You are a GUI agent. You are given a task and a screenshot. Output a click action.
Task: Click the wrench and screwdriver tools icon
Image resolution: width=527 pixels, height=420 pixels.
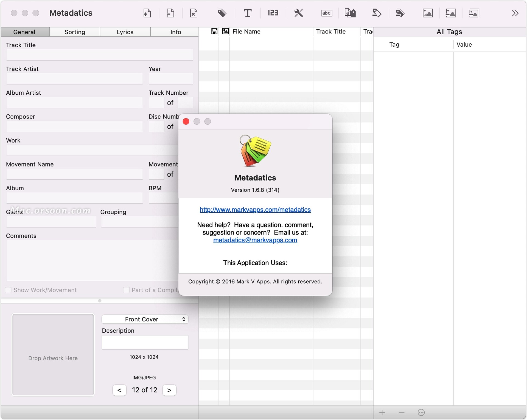298,13
